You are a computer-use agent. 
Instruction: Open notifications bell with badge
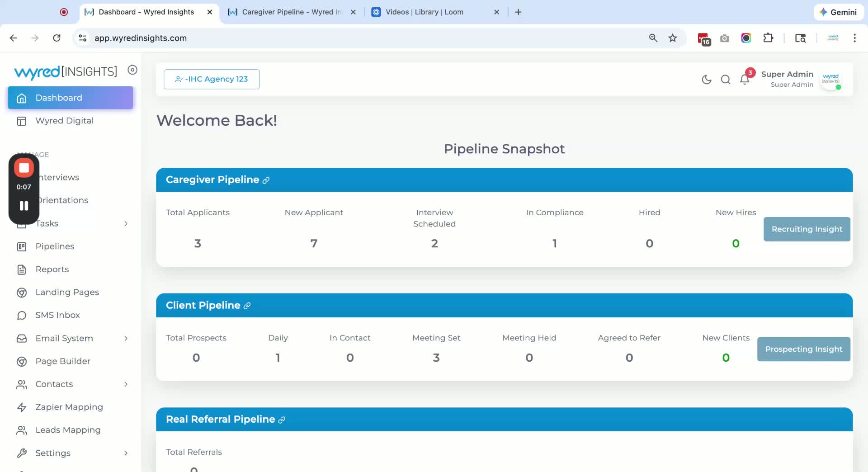point(745,79)
